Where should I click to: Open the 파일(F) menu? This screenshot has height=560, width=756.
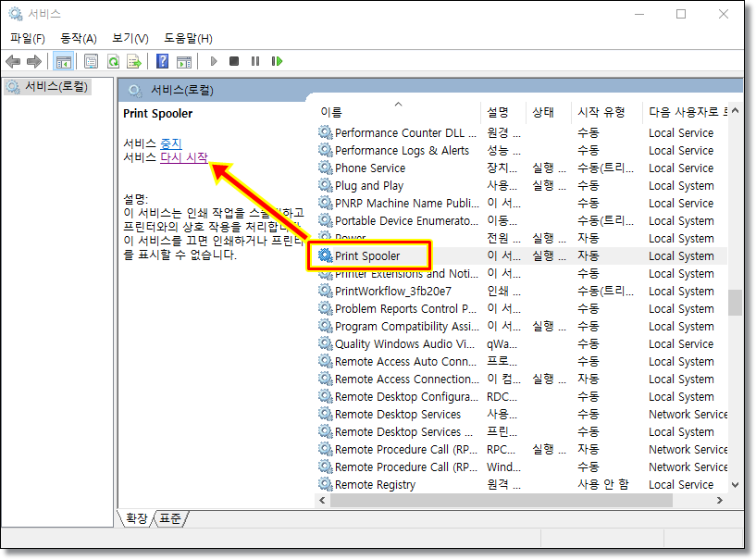click(x=28, y=39)
